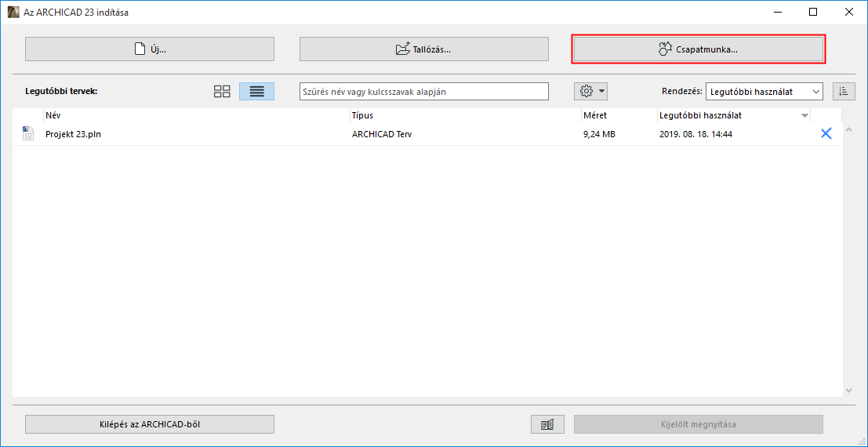Switch to thumbnail grid view
Viewport: 868px width, 447px height.
222,92
